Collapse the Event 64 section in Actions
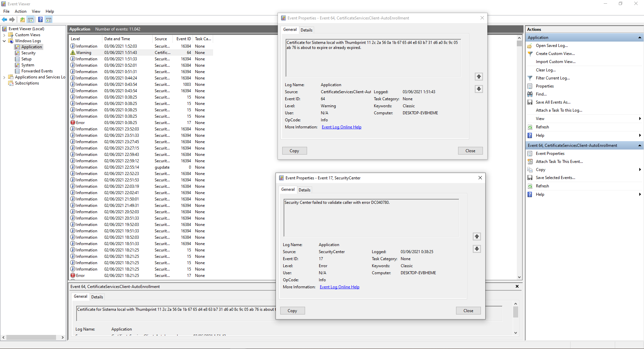 tap(640, 146)
